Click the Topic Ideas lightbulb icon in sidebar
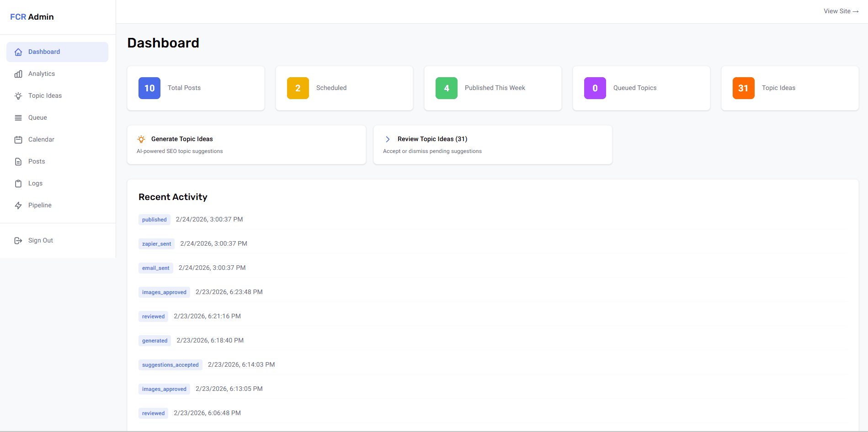868x432 pixels. click(x=18, y=95)
